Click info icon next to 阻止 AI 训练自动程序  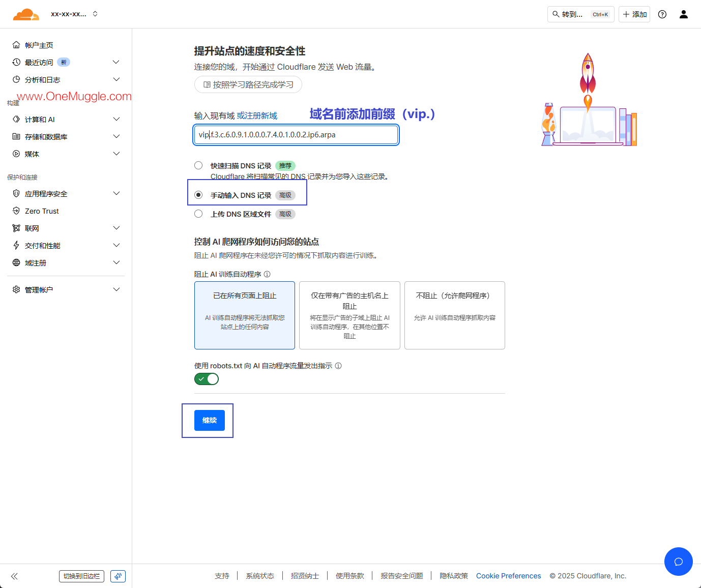267,274
